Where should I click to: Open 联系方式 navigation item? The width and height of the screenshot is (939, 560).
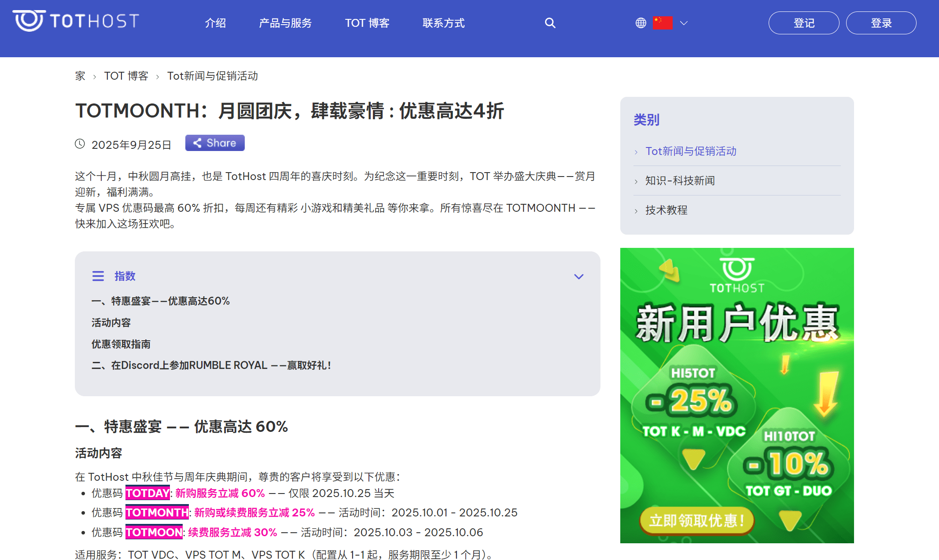click(443, 23)
